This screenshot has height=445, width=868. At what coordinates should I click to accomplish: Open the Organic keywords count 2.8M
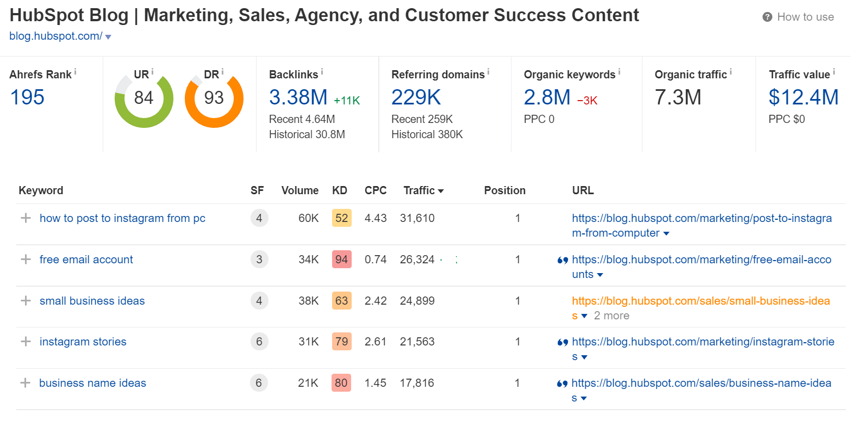[x=547, y=97]
